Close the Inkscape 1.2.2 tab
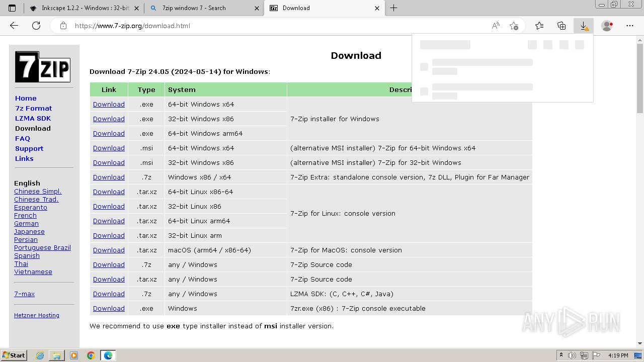Screen dimensions: 644x362 (136, 8)
